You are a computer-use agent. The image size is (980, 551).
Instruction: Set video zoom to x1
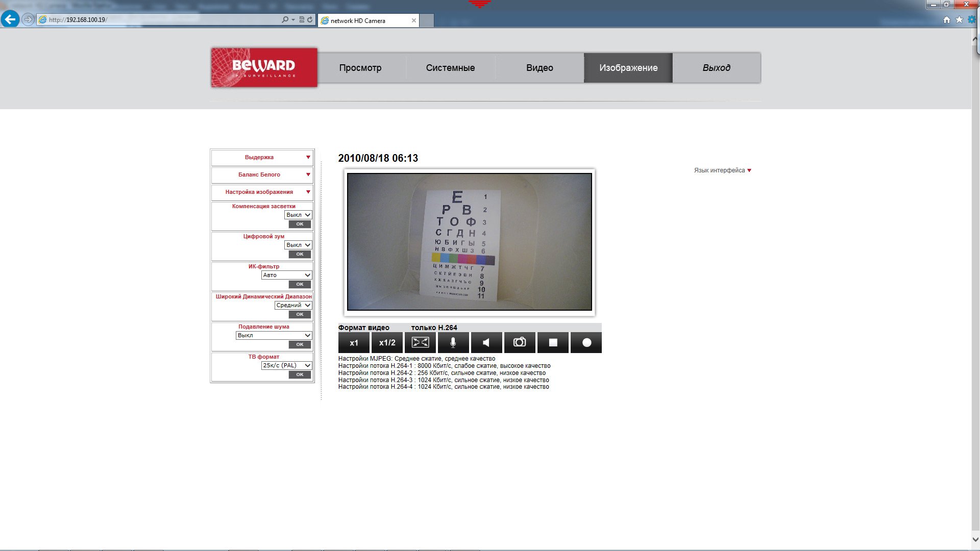tap(354, 342)
